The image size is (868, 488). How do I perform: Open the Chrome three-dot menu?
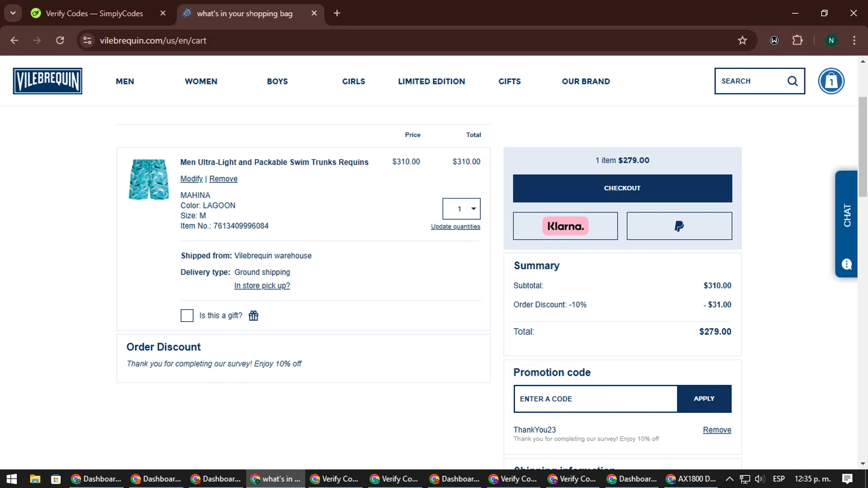pos(854,41)
